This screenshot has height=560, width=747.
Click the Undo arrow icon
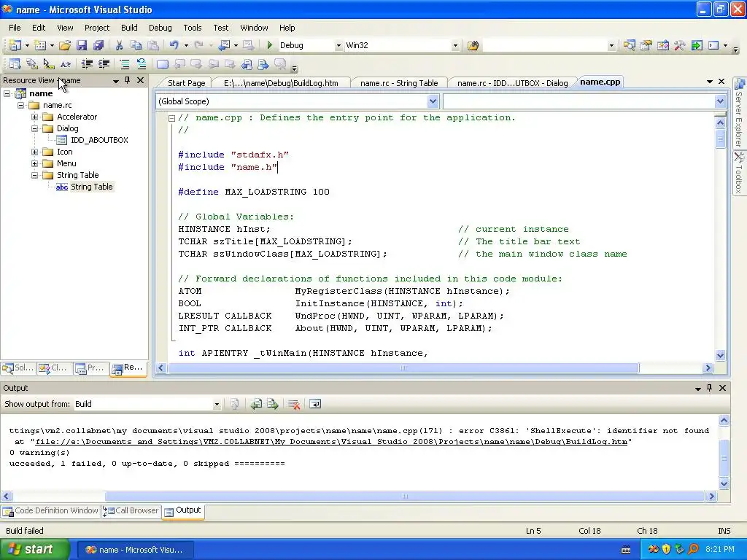174,45
